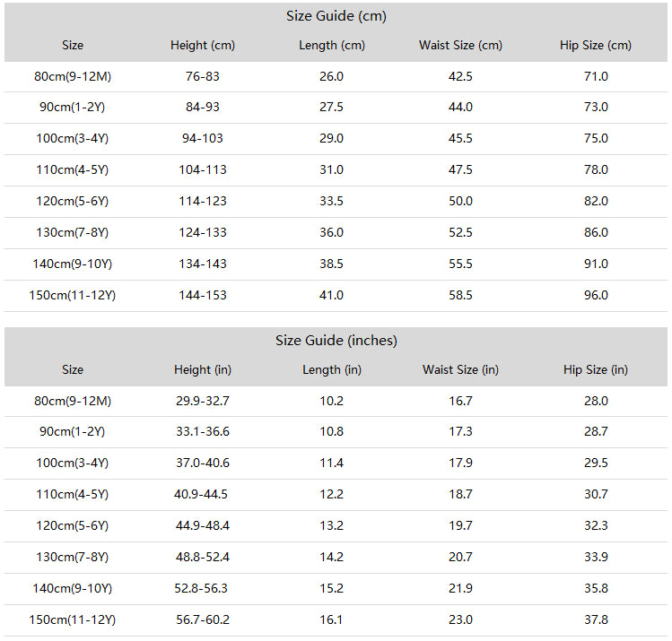
Task: Click the 33.5 length value
Action: pos(331,201)
